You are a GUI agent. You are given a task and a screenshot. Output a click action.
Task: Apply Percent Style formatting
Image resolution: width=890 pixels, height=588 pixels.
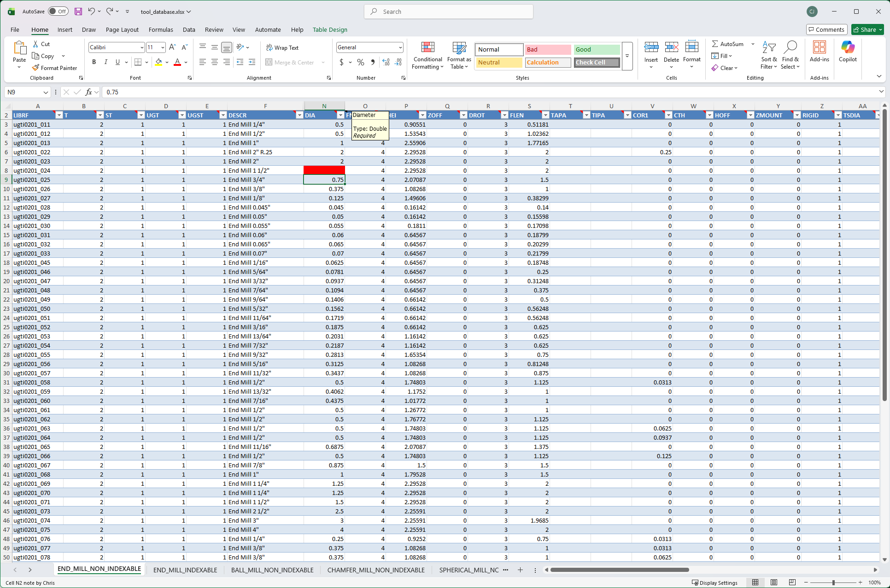360,62
